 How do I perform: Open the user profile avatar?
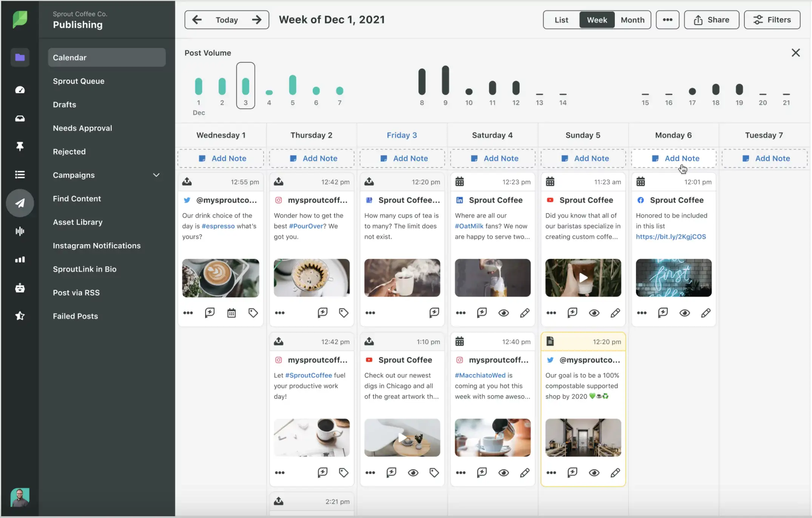[20, 497]
